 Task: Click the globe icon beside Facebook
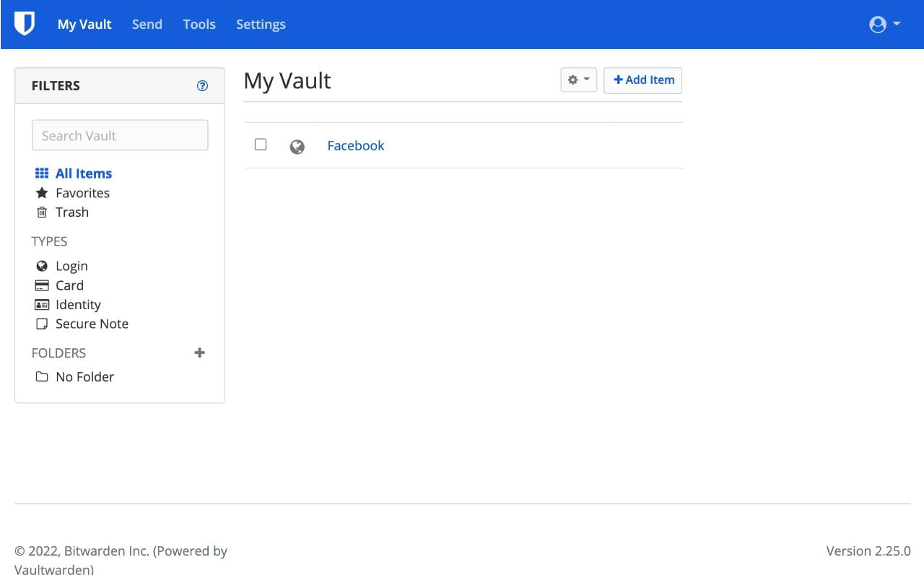[x=297, y=147]
